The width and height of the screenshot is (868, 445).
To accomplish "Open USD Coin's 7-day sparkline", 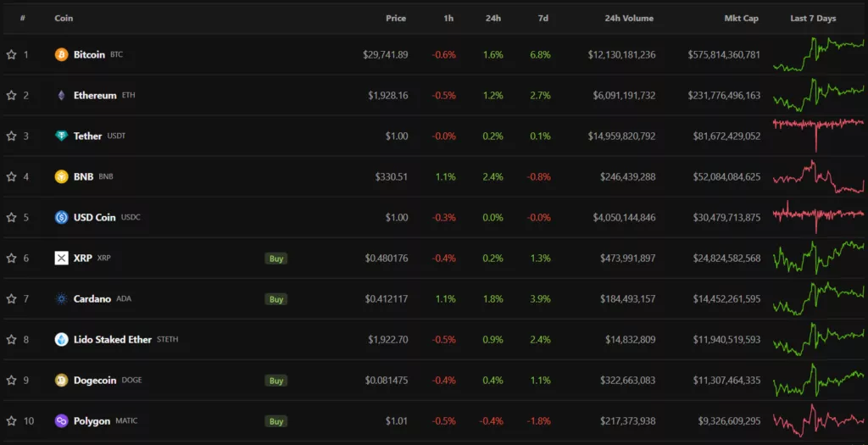I will click(x=819, y=216).
